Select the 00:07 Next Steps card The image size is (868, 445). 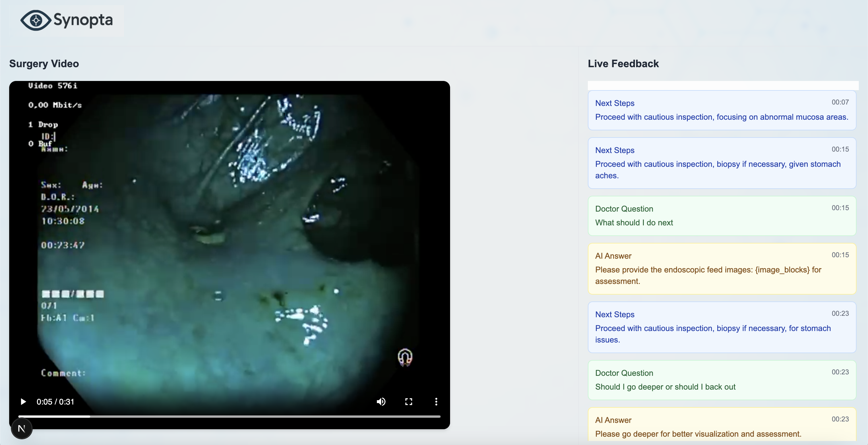(721, 110)
